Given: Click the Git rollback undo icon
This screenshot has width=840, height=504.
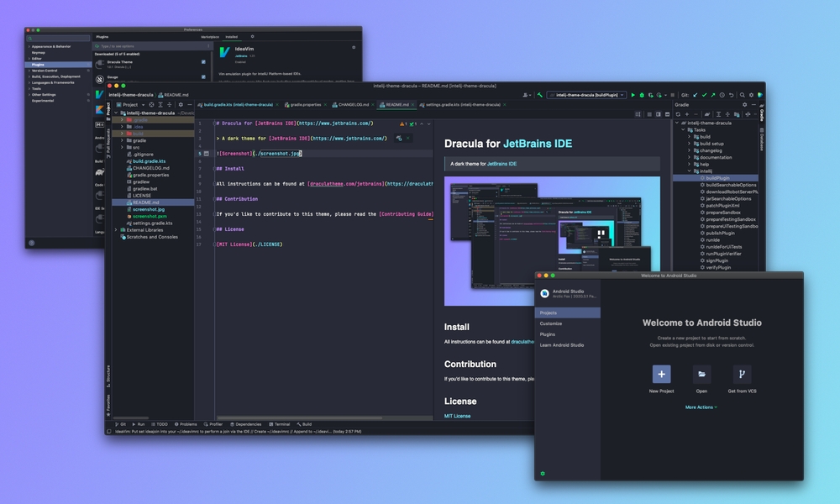Looking at the screenshot, I should [x=731, y=95].
